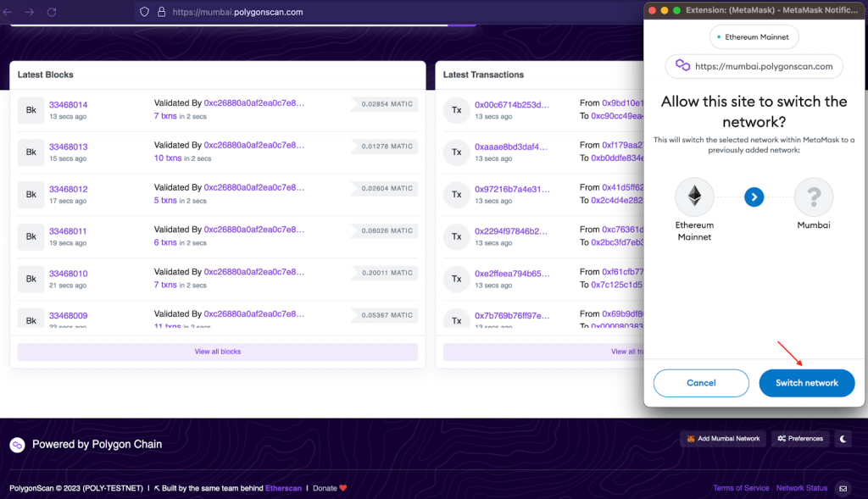The image size is (868, 499).
Task: Open block 33468012
Action: (68, 189)
